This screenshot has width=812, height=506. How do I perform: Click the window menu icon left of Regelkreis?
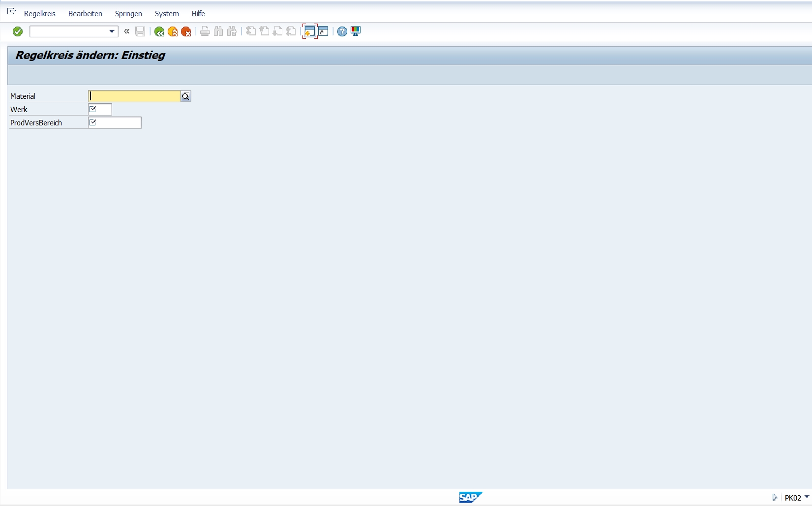click(12, 12)
